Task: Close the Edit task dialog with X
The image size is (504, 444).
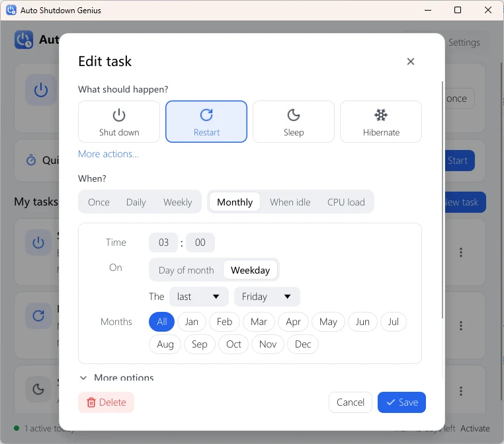Action: 411,61
